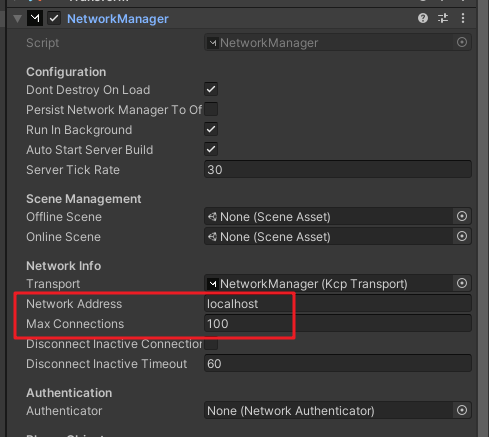This screenshot has width=489, height=437.
Task: Open NetworkManager component three-dot menu
Action: click(x=463, y=18)
